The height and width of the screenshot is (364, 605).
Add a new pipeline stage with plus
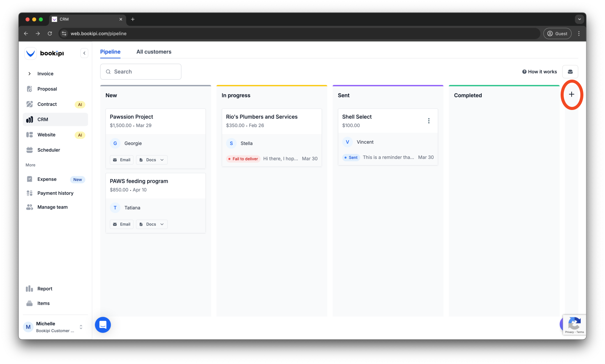572,94
